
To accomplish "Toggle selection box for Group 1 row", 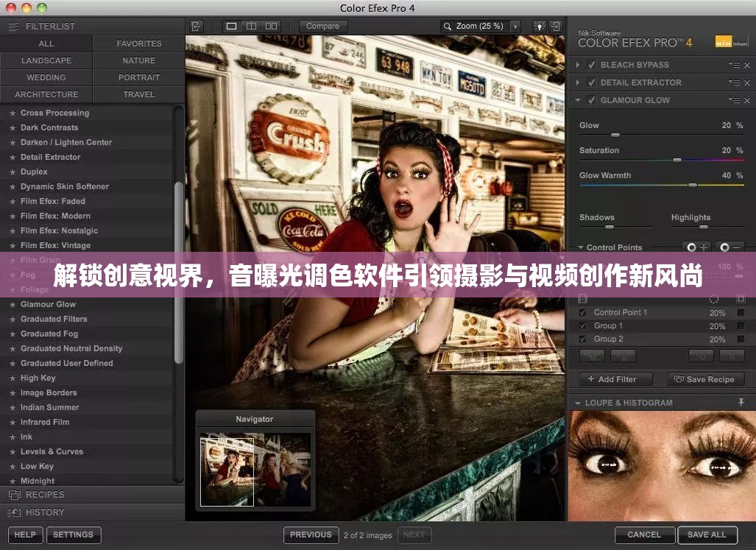I will [741, 326].
